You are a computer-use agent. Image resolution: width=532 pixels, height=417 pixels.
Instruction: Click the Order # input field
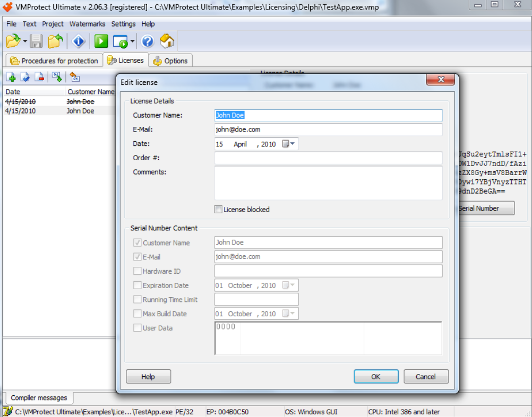click(x=328, y=158)
